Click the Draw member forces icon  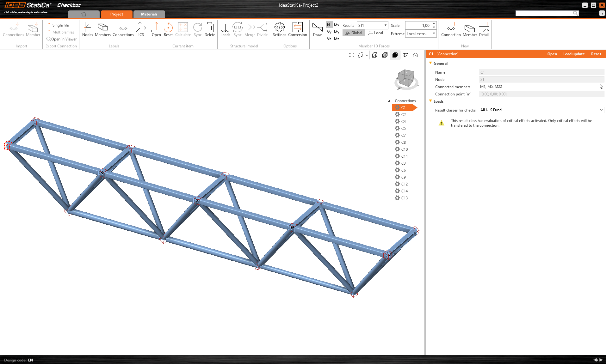point(317,30)
